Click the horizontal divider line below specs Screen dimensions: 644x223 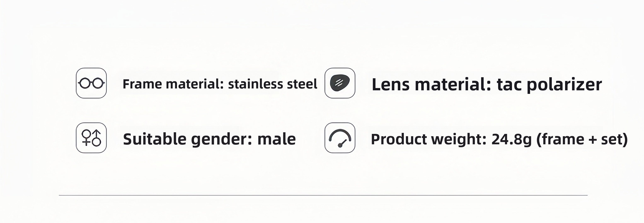pos(323,195)
